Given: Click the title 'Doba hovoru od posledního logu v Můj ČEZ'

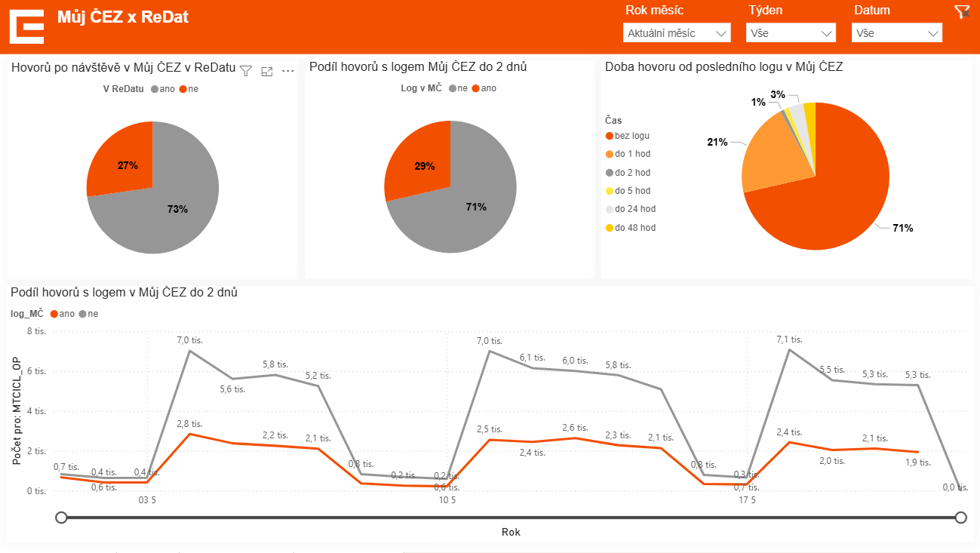Looking at the screenshot, I should (724, 67).
